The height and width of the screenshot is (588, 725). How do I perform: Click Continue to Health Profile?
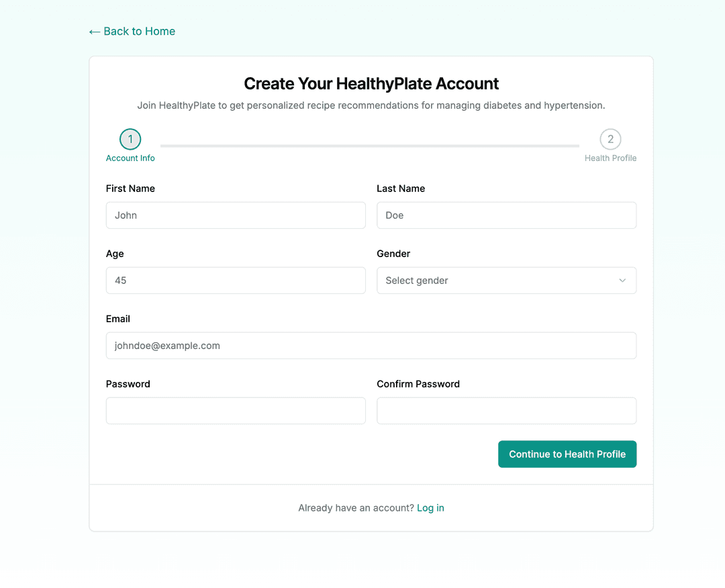(x=567, y=454)
